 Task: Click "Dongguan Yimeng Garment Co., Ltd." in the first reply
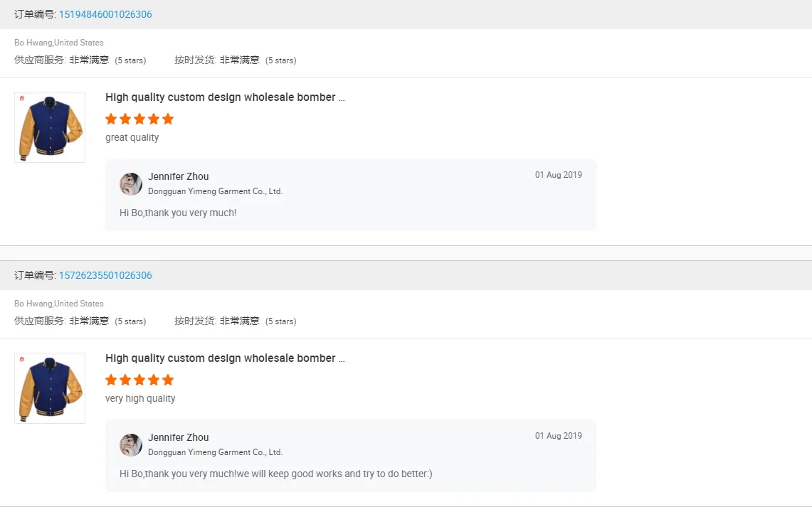tap(215, 191)
